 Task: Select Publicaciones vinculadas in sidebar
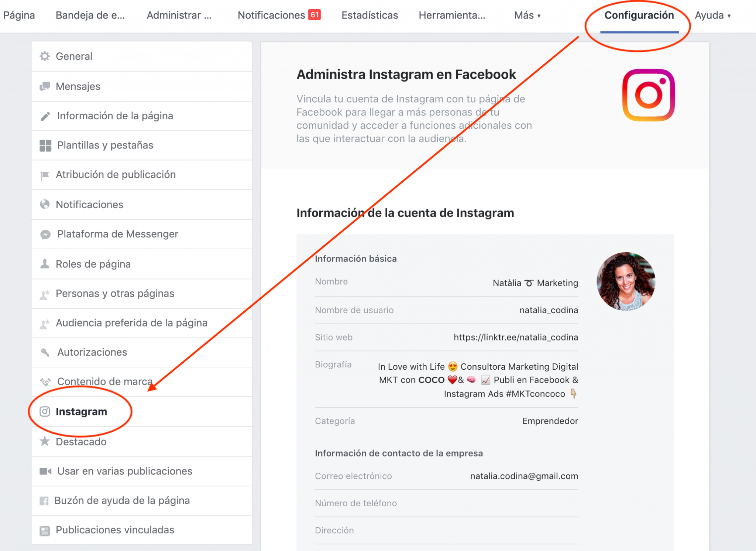(x=115, y=530)
